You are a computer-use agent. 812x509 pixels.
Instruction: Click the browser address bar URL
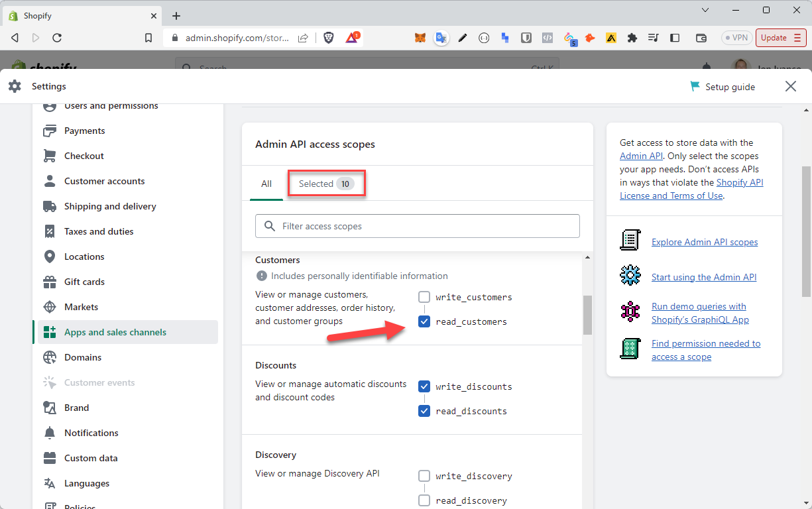(x=237, y=38)
